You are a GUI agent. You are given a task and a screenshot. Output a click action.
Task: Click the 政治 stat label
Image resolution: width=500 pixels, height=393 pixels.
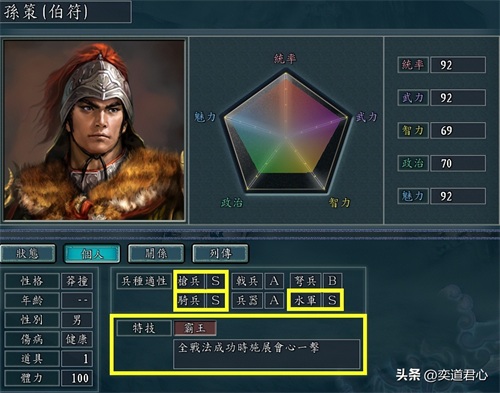(x=413, y=163)
